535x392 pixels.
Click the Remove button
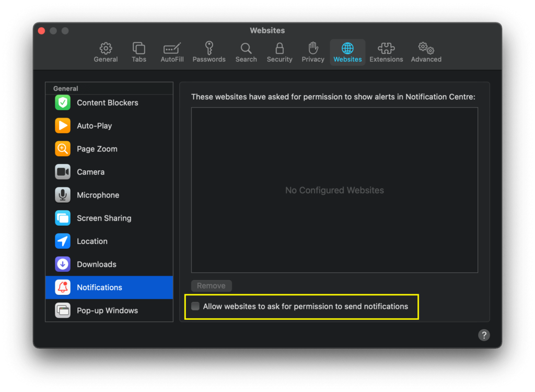pos(211,286)
